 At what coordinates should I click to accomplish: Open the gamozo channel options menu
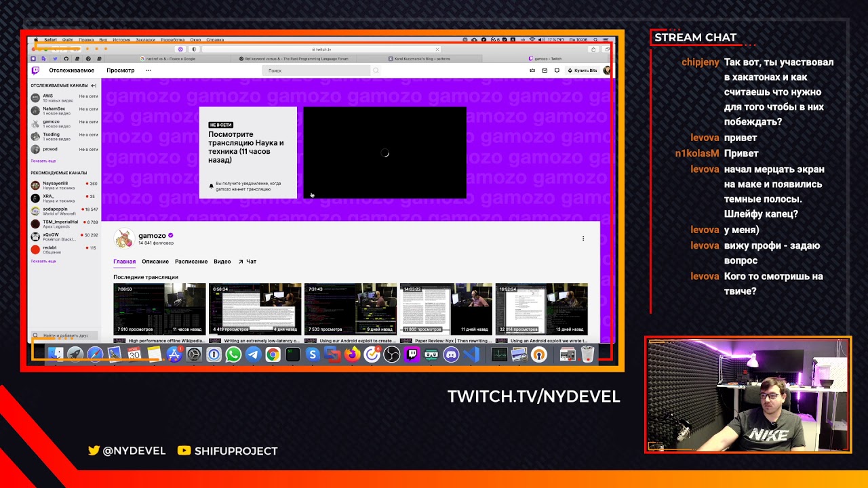tap(583, 238)
